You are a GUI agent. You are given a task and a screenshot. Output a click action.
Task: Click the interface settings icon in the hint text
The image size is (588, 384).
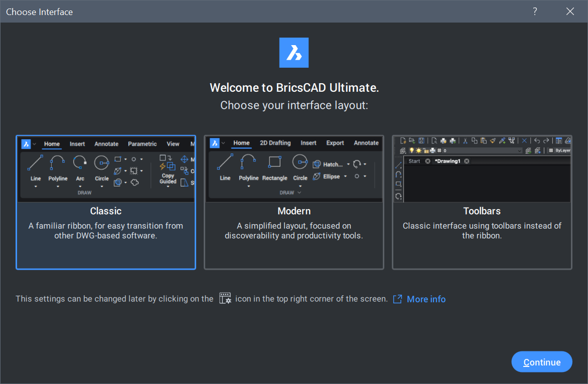(225, 299)
